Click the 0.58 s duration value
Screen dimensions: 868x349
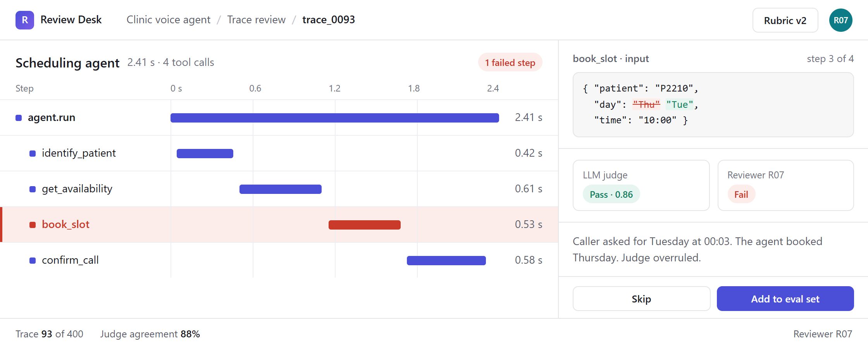pyautogui.click(x=529, y=260)
